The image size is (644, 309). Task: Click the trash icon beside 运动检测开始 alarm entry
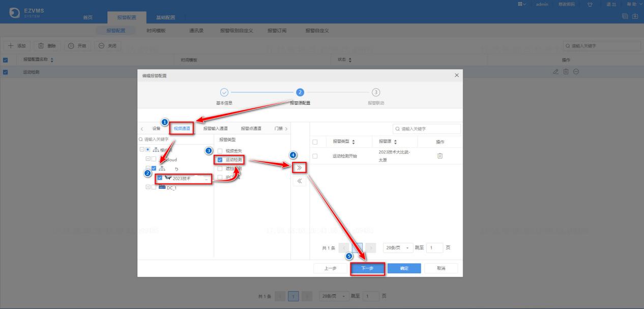tap(441, 156)
